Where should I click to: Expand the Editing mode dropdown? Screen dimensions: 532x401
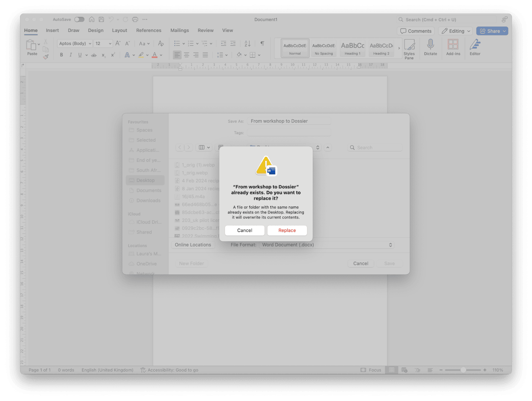pos(455,31)
